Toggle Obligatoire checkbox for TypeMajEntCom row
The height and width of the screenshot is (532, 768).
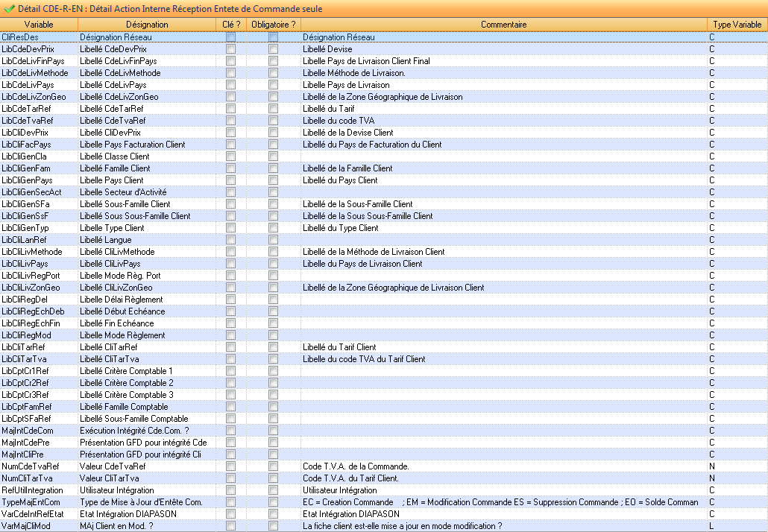coord(274,502)
